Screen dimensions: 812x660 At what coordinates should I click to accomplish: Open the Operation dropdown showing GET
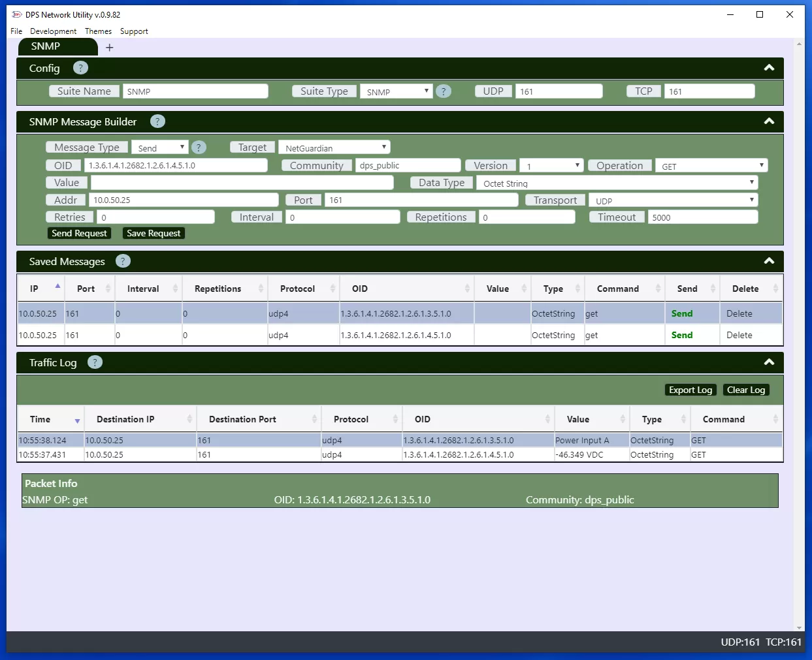(x=711, y=166)
